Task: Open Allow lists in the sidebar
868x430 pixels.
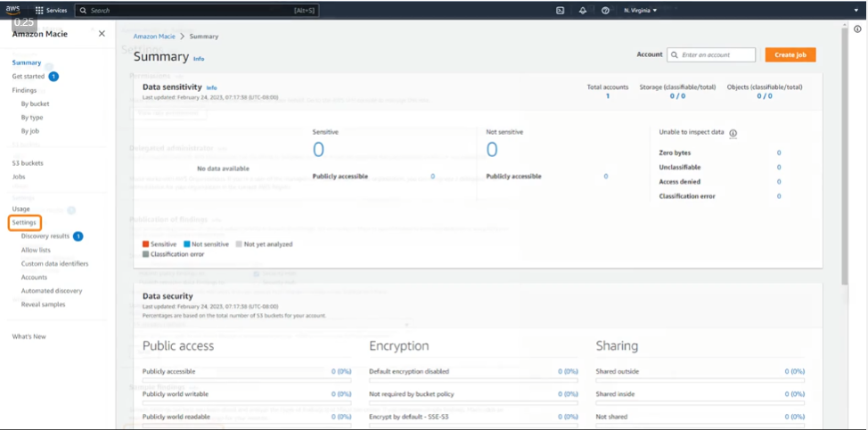Action: pyautogui.click(x=36, y=250)
